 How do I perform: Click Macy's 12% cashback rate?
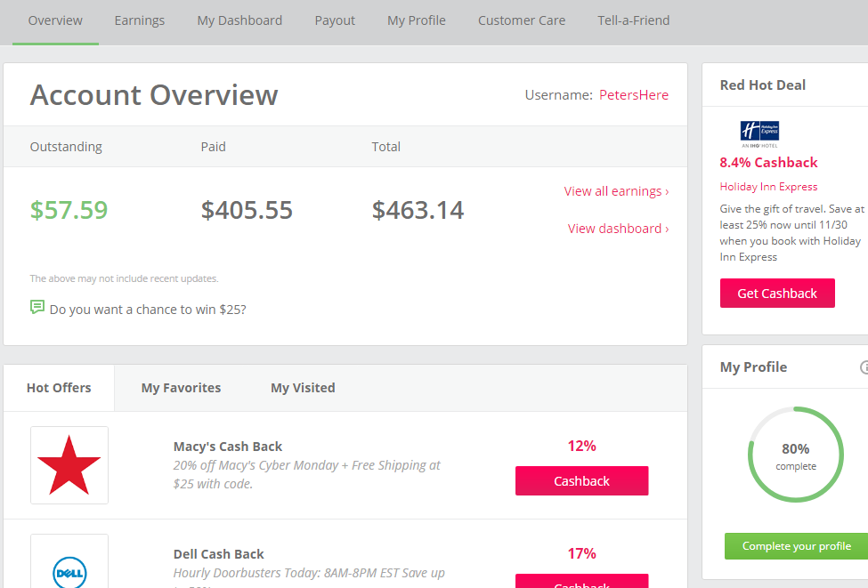pyautogui.click(x=582, y=446)
